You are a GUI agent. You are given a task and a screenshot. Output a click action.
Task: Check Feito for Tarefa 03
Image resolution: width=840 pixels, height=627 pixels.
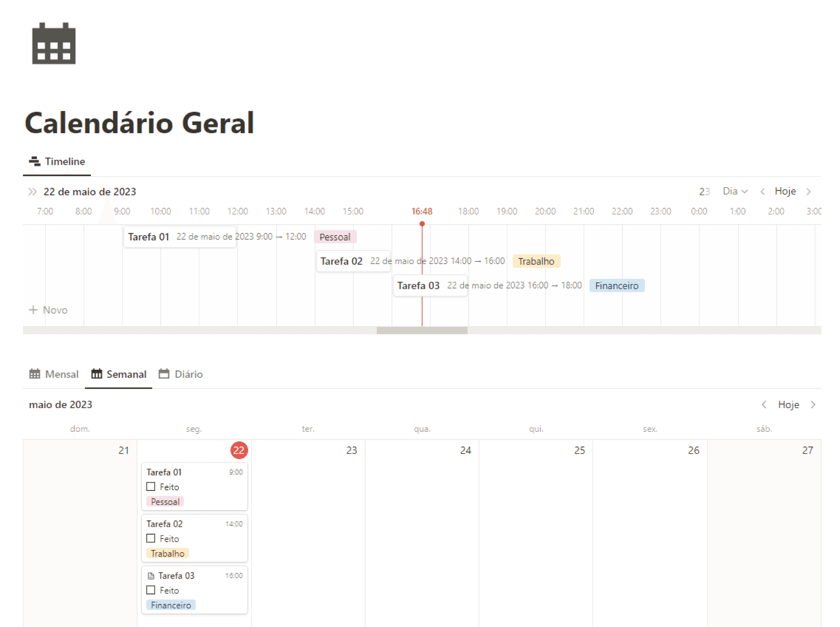[x=151, y=590]
